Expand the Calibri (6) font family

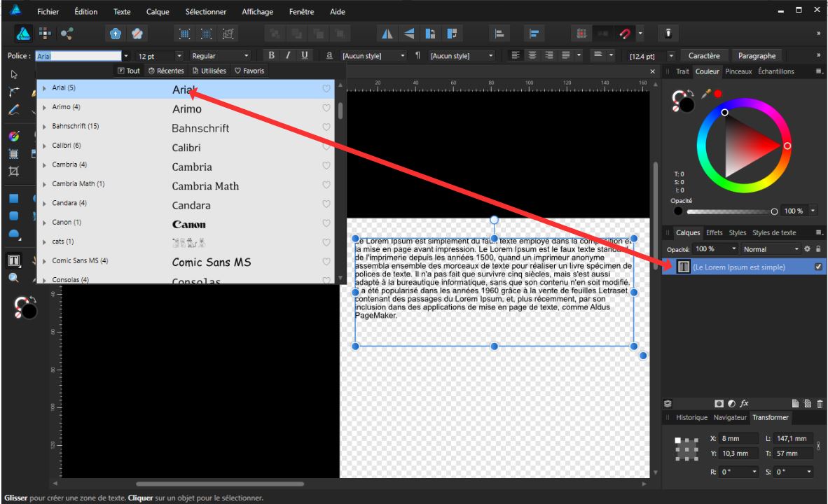click(44, 146)
